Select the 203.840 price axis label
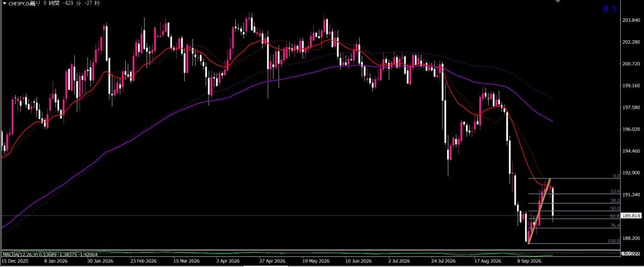644x267 pixels. click(631, 21)
